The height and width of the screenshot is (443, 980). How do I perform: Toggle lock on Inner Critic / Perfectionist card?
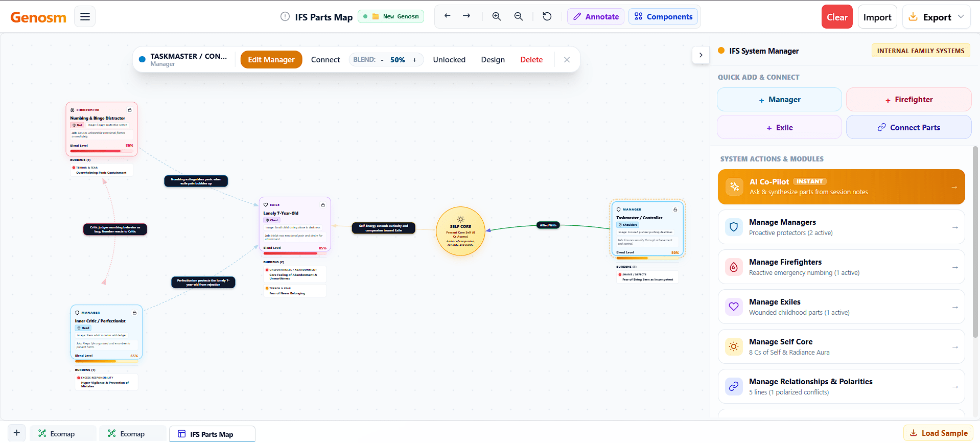pos(134,313)
